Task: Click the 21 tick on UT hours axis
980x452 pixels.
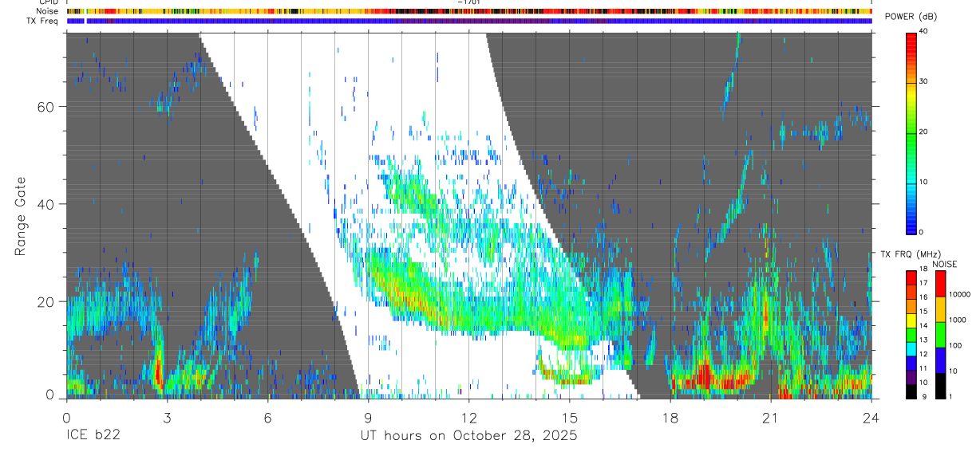Action: tap(771, 418)
